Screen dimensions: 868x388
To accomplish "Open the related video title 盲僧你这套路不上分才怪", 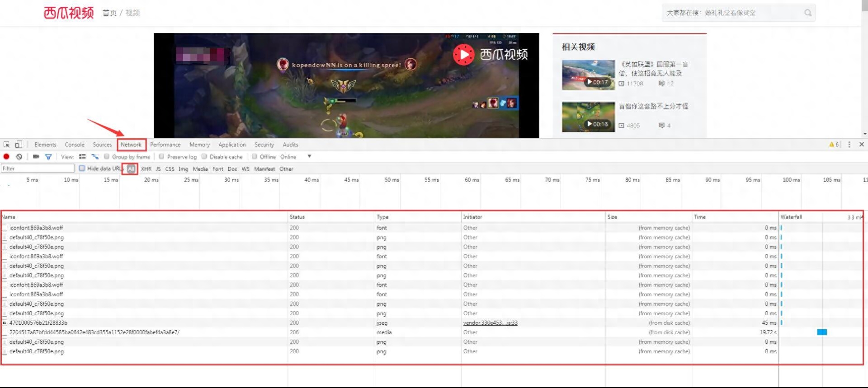I will (x=653, y=107).
